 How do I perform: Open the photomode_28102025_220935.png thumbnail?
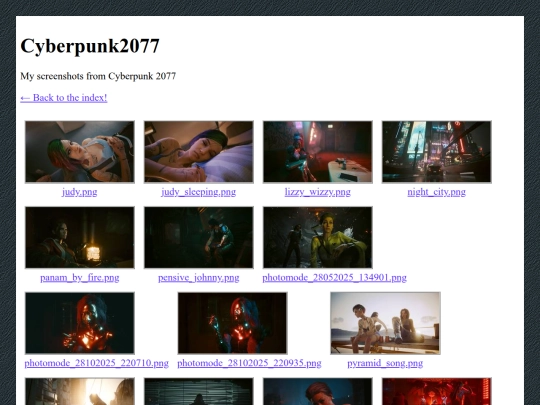point(232,323)
